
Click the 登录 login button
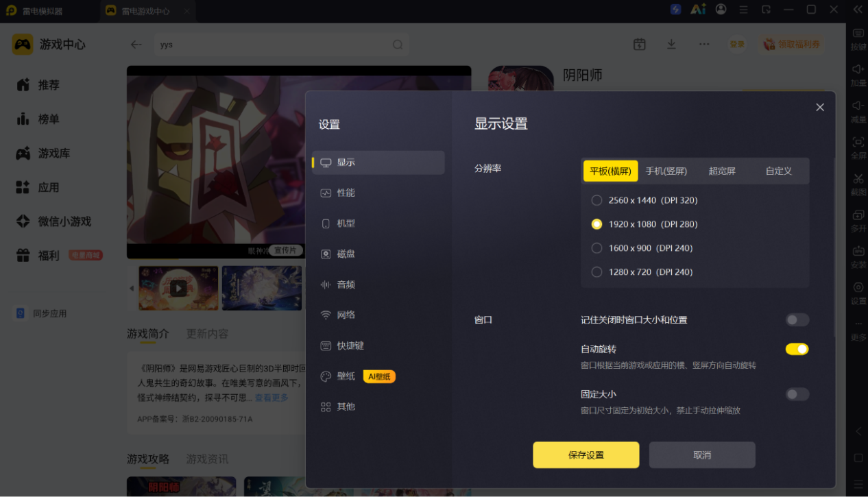click(737, 44)
